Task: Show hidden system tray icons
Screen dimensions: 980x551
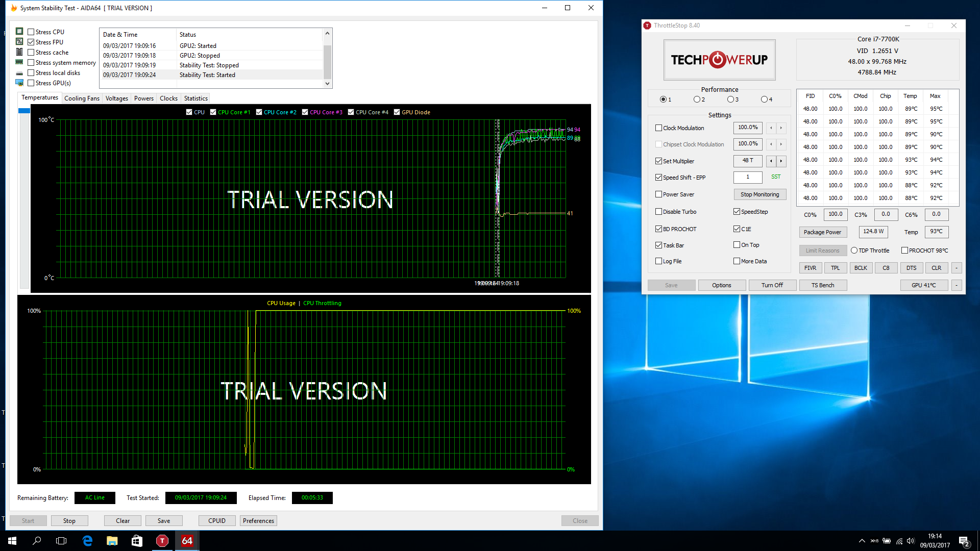Action: (x=862, y=541)
